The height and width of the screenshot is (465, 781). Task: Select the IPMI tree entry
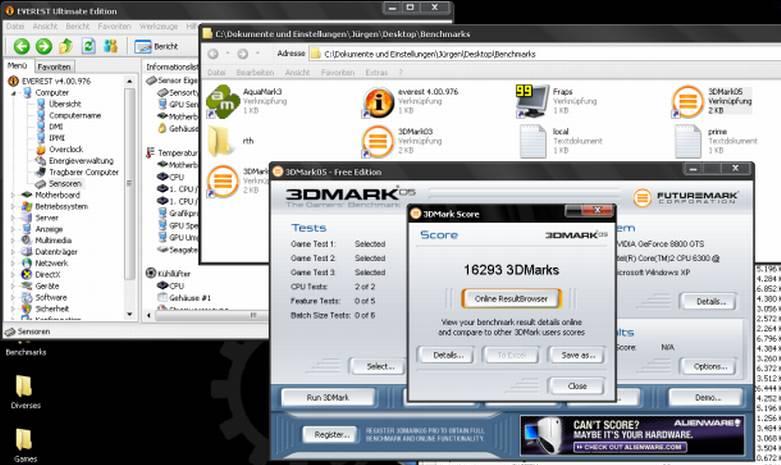tap(57, 138)
